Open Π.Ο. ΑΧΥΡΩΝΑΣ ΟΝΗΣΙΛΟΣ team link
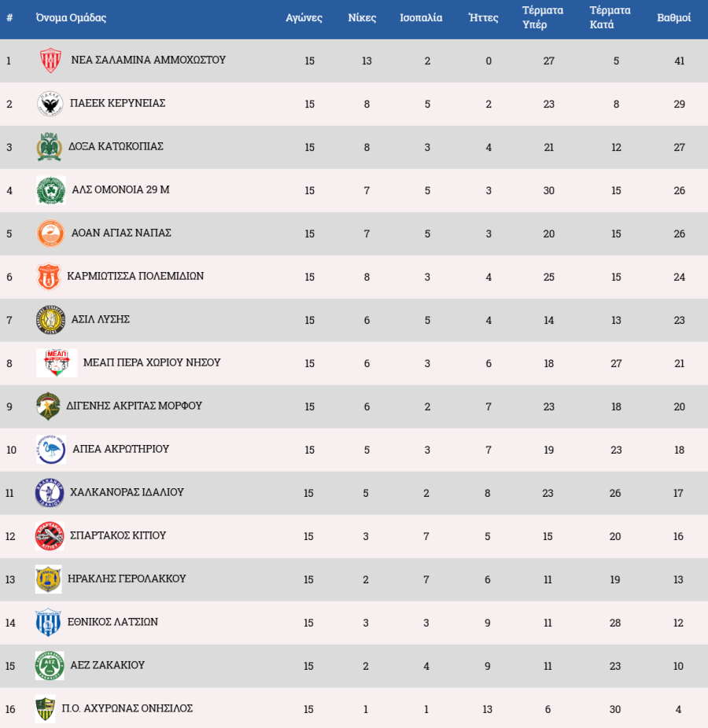This screenshot has height=728, width=708. pos(127,708)
